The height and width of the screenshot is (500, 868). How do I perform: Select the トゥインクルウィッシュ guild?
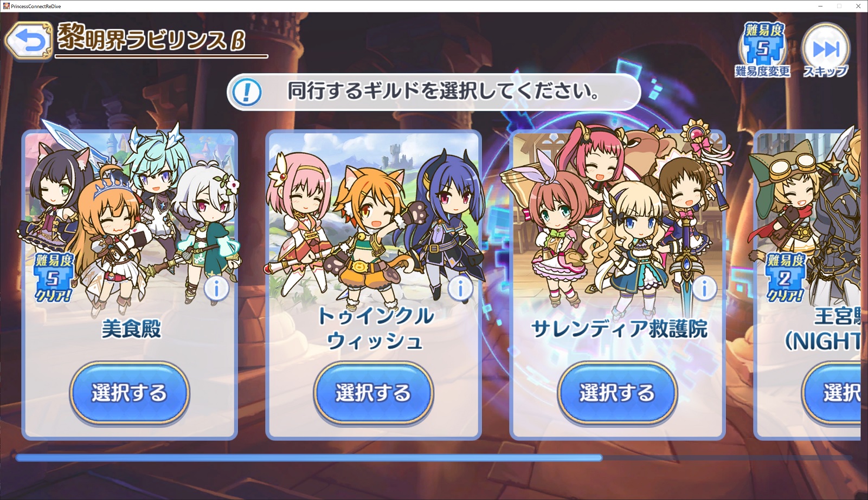coord(373,393)
